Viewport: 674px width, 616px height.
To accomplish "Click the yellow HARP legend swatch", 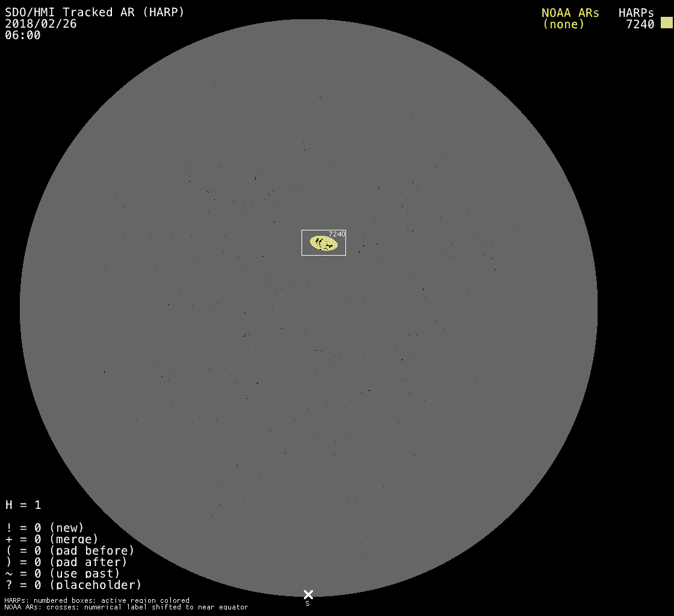I will pyautogui.click(x=666, y=23).
